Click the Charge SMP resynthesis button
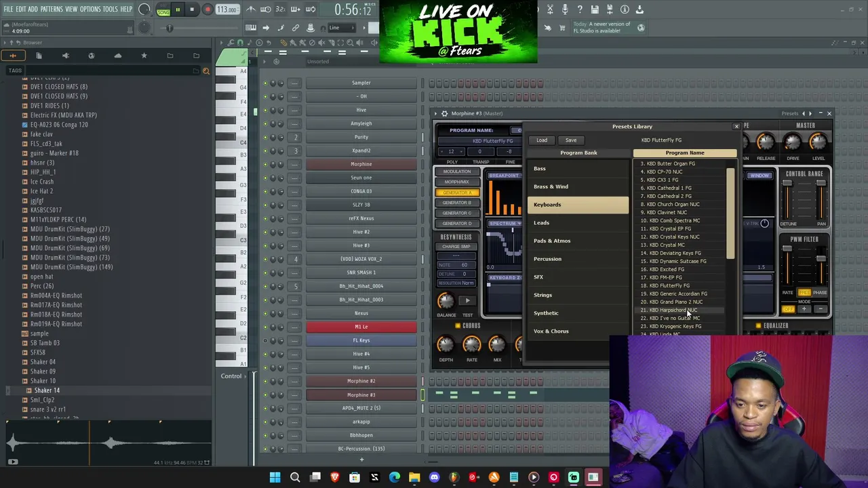Viewport: 868px width, 488px height. point(456,247)
